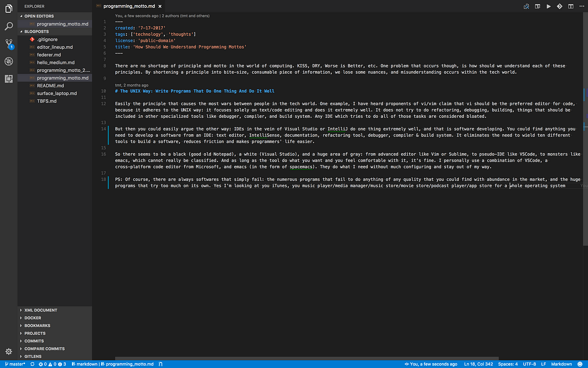This screenshot has width=588, height=368.
Task: Open markdown preview to the side
Action: click(538, 6)
